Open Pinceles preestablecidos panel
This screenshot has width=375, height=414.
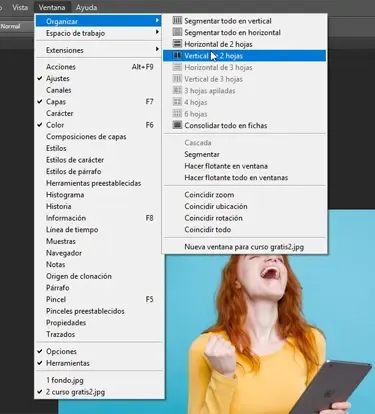coord(99,311)
